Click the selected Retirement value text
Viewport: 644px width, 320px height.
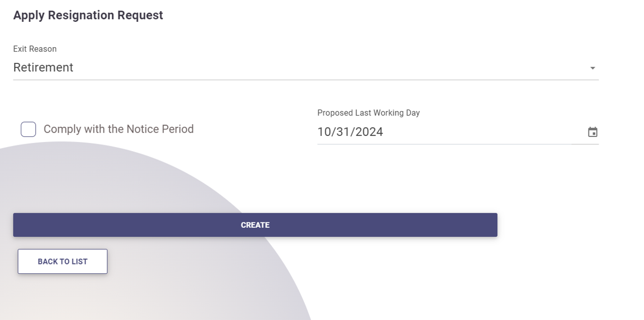43,67
